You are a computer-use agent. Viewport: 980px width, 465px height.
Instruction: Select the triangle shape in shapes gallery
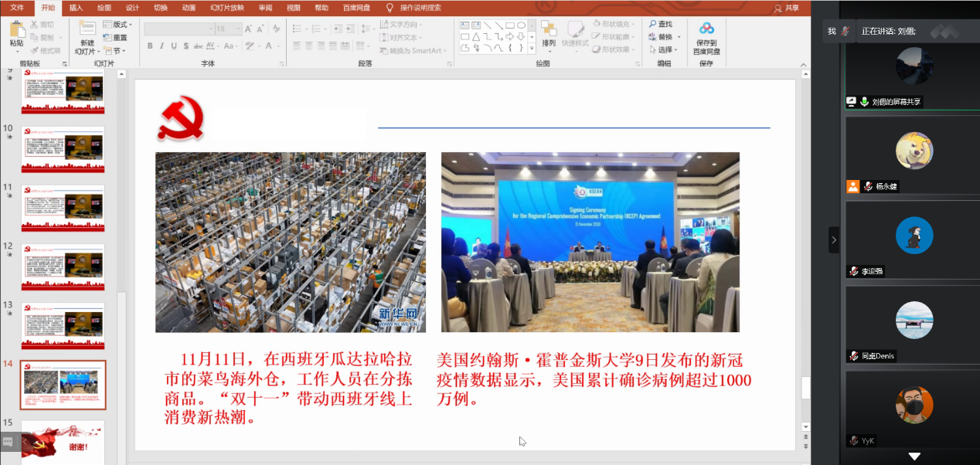tap(476, 36)
